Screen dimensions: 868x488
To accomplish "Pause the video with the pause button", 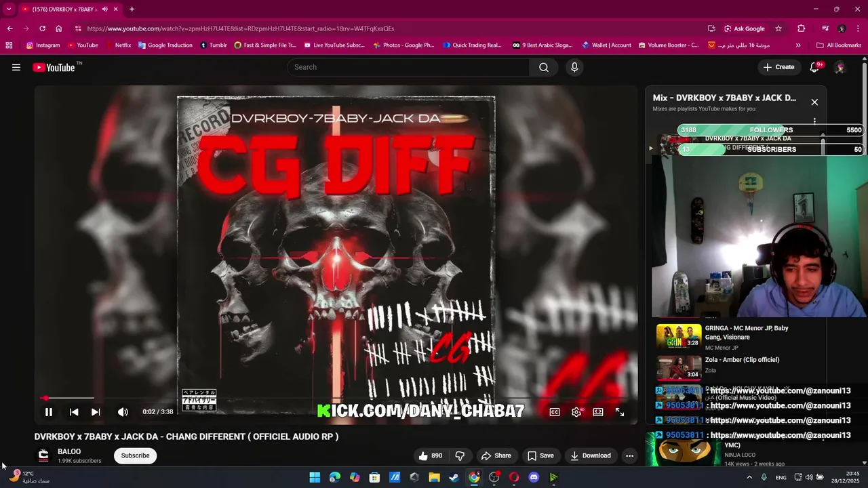I will (49, 412).
